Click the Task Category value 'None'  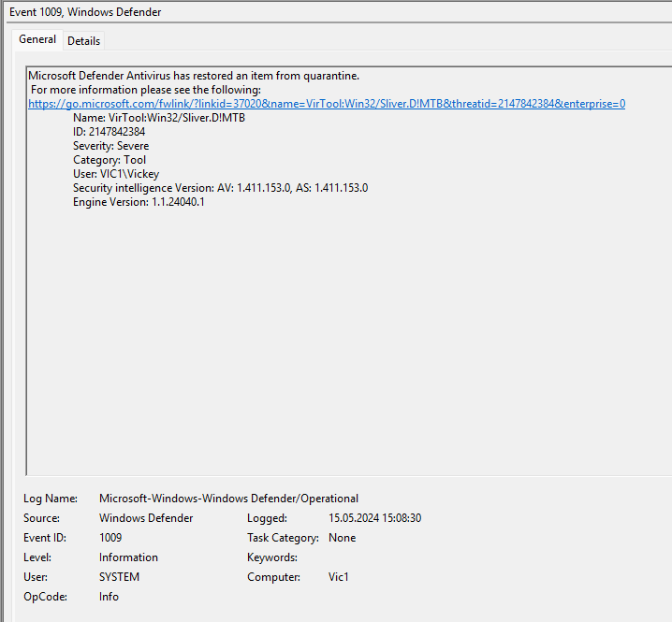(x=342, y=538)
